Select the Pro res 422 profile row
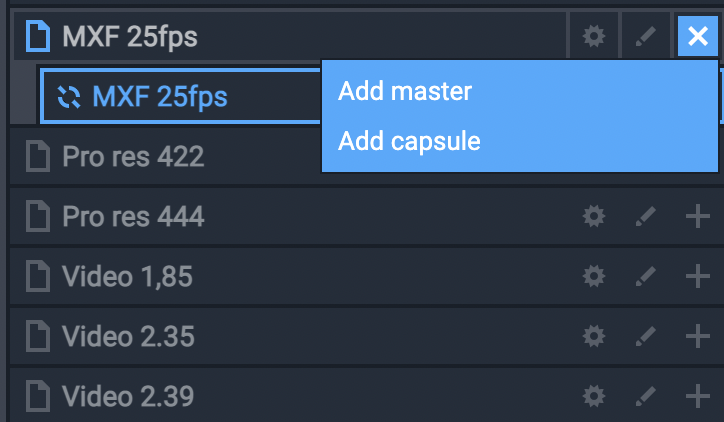The image size is (724, 422). pos(133,157)
